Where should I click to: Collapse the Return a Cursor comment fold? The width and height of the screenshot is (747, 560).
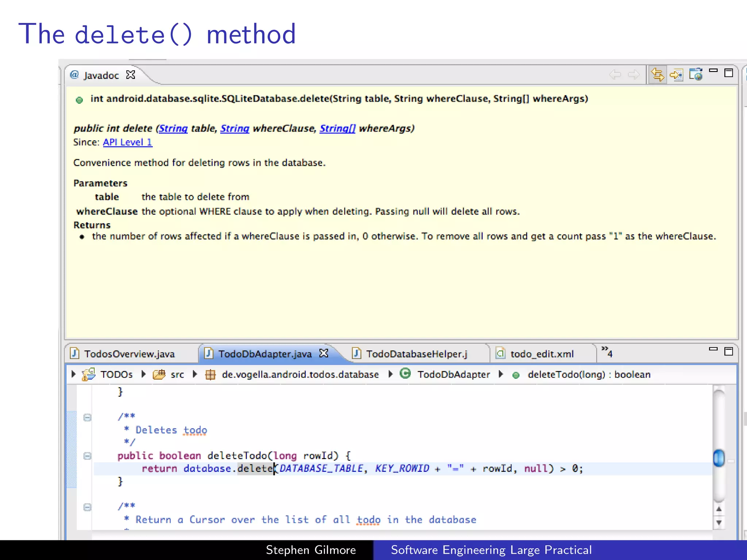coord(87,507)
